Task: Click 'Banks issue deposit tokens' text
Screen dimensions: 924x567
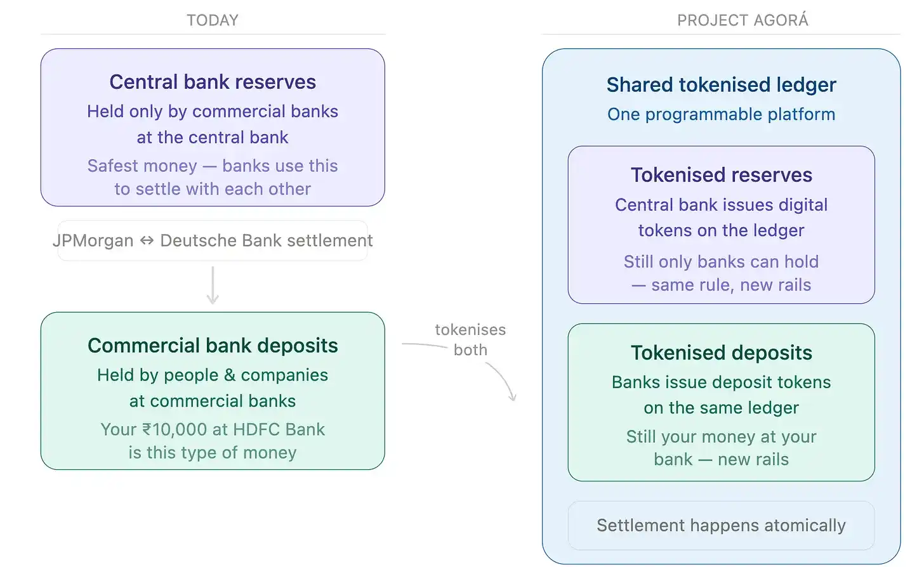Action: click(722, 382)
